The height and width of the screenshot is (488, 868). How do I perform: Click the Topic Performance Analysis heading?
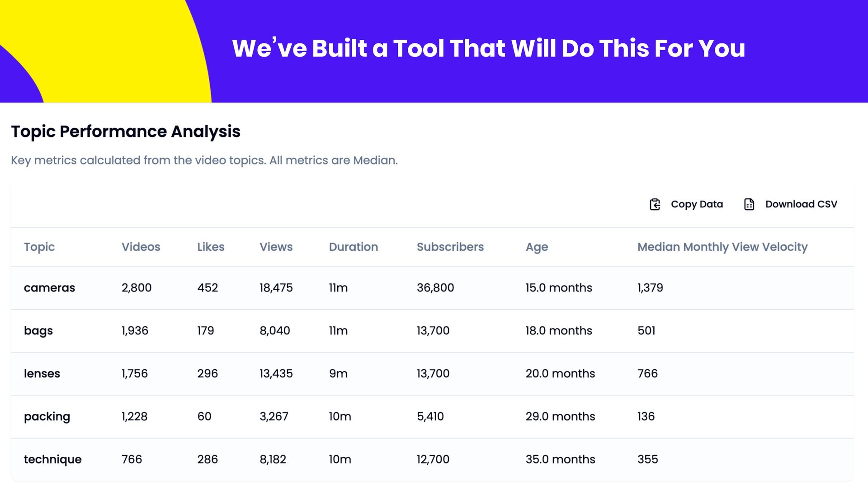126,131
